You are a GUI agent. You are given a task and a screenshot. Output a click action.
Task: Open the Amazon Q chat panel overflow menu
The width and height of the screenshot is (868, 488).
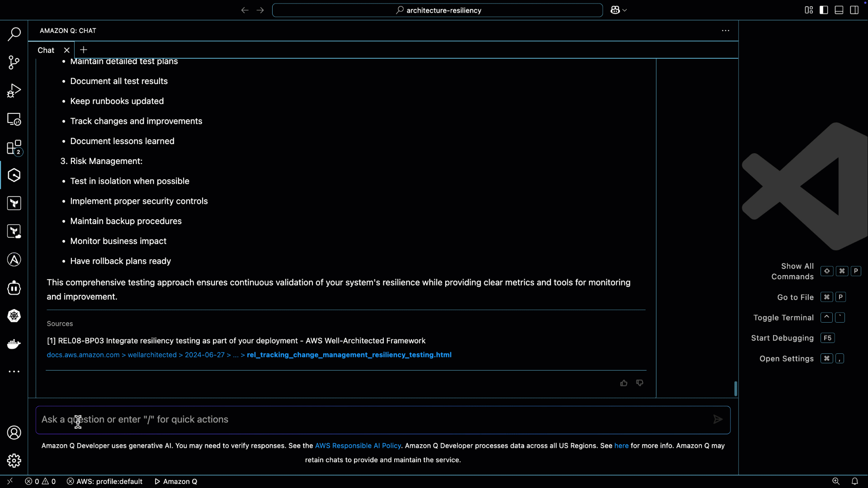pyautogui.click(x=725, y=30)
